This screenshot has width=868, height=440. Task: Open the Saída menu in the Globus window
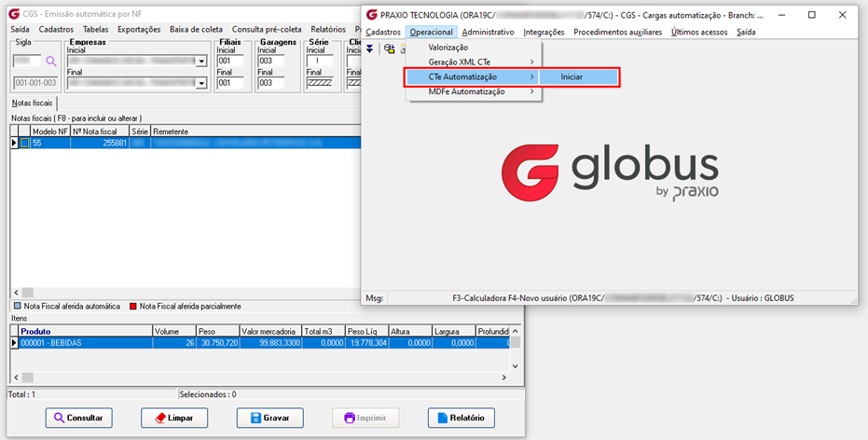(x=746, y=32)
